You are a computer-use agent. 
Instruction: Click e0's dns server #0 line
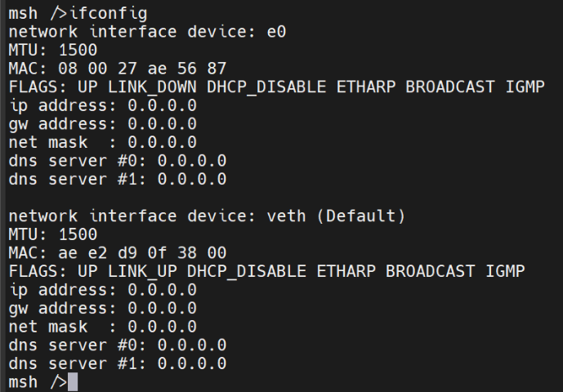117,161
